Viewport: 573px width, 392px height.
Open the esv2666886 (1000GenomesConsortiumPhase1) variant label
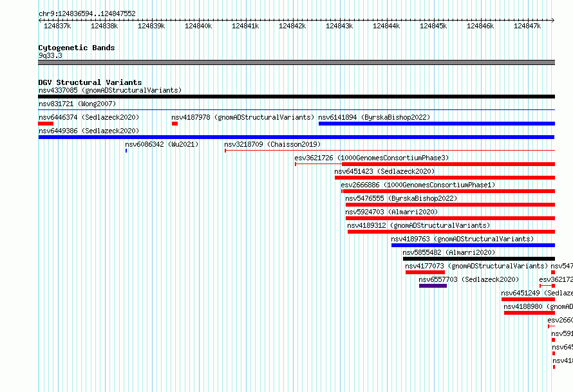[418, 185]
